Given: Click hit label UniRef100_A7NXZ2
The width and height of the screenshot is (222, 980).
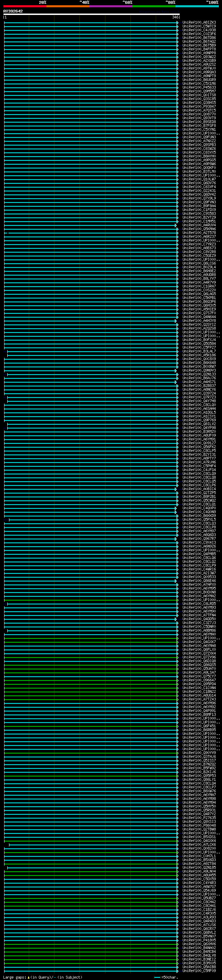Looking at the screenshot, I should (x=199, y=141).
